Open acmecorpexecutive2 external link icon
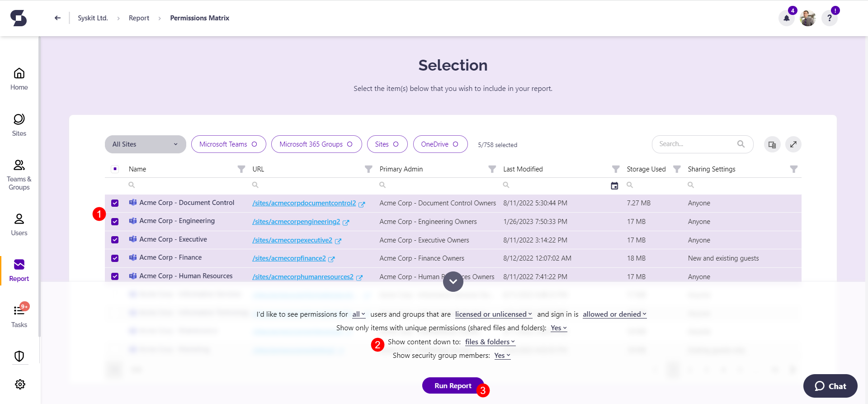Image resolution: width=868 pixels, height=404 pixels. click(x=338, y=241)
